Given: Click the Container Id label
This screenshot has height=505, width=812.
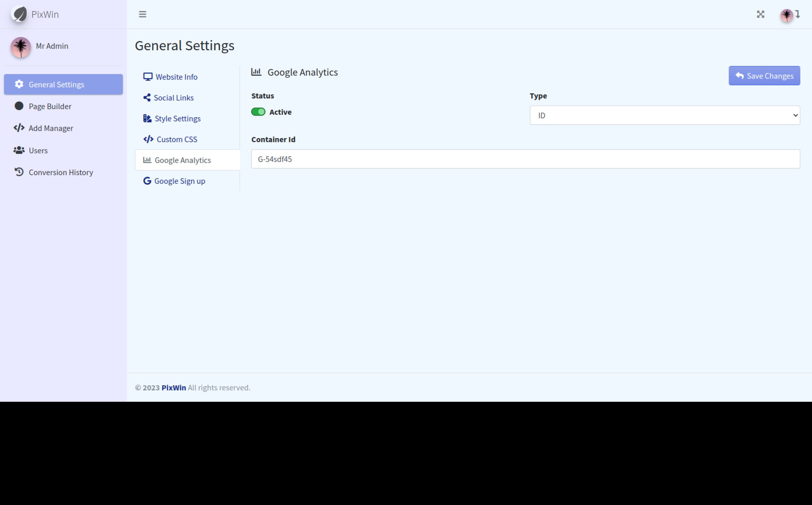Looking at the screenshot, I should tap(273, 139).
